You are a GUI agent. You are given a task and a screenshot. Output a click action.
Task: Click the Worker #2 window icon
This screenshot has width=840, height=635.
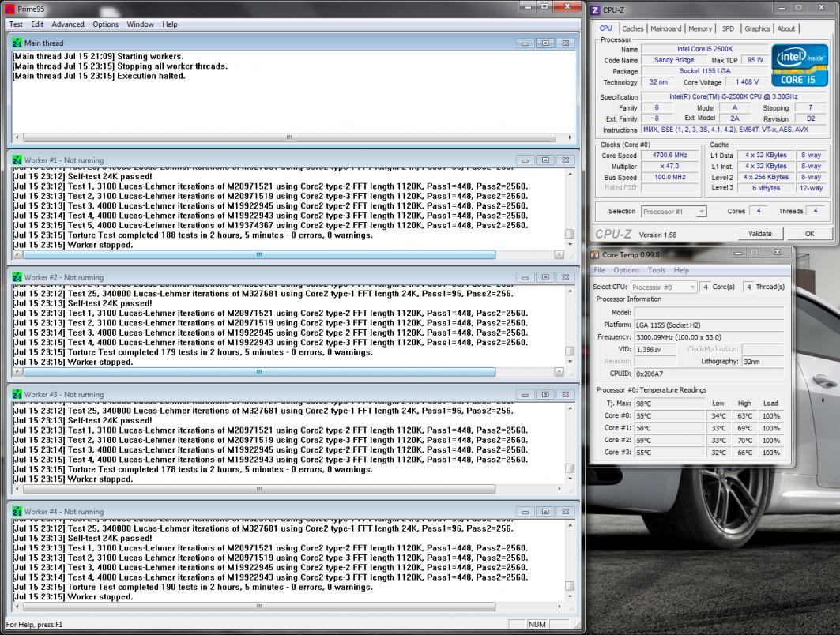17,277
